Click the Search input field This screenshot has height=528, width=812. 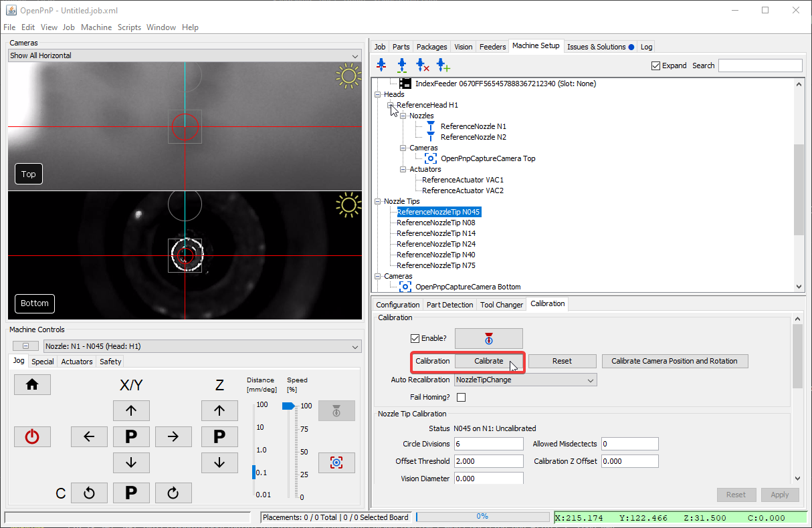pyautogui.click(x=760, y=65)
